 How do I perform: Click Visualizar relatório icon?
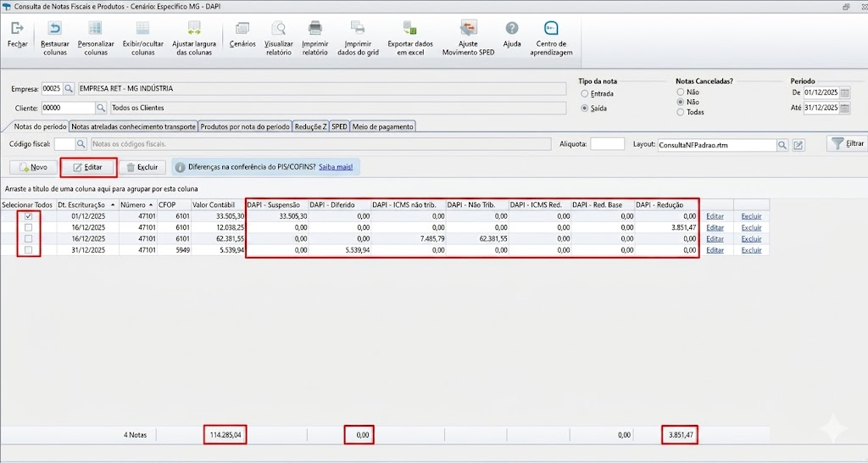(278, 28)
